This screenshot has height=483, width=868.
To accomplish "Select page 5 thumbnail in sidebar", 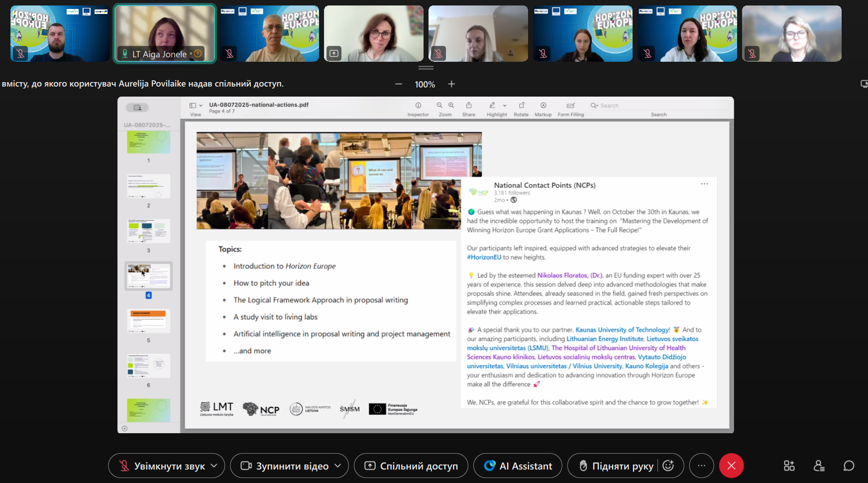I will [x=148, y=321].
